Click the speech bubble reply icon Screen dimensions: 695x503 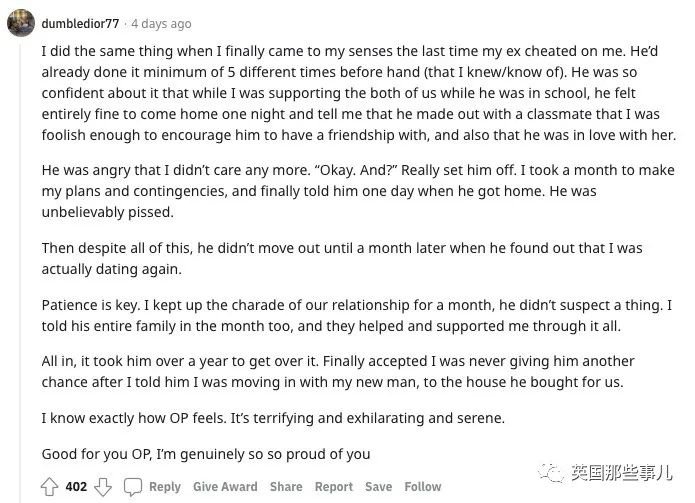pos(133,487)
